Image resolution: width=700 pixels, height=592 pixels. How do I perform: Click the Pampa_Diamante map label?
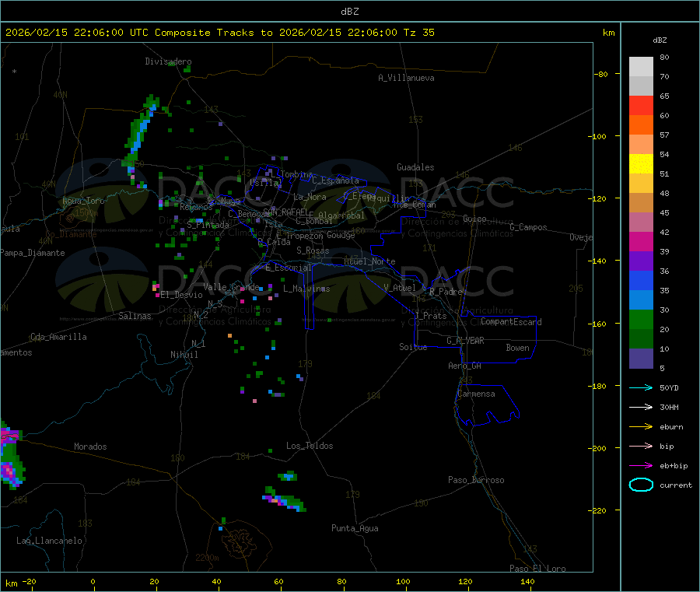click(32, 253)
